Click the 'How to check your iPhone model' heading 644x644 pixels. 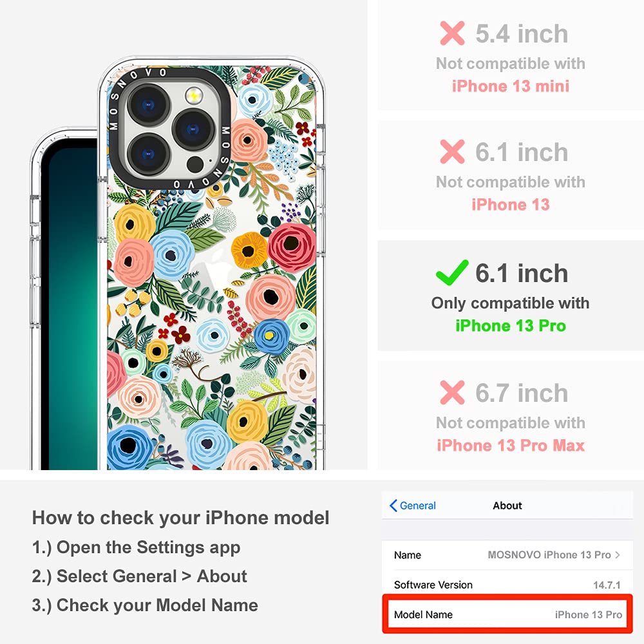181,518
